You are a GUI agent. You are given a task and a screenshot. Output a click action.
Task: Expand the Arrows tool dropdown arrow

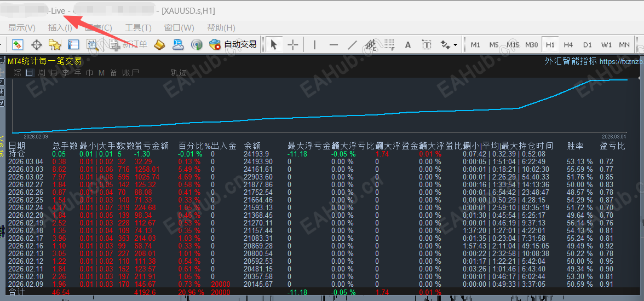tap(455, 44)
